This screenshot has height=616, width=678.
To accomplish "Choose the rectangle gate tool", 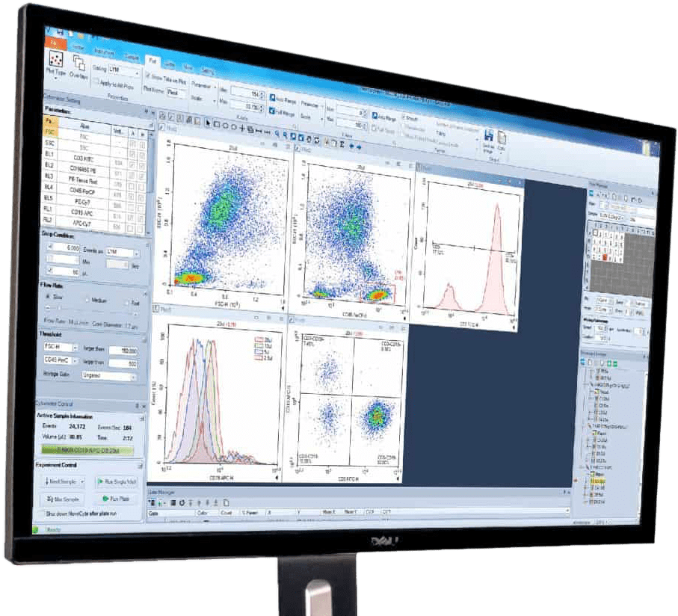I will point(217,123).
